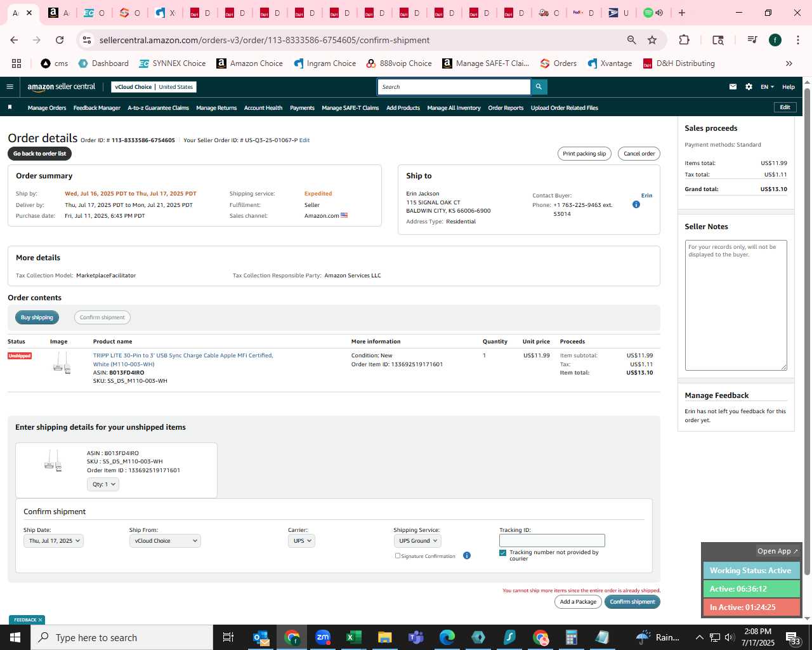
Task: Close the FEEDBACK tab at bottom left
Action: [x=40, y=620]
